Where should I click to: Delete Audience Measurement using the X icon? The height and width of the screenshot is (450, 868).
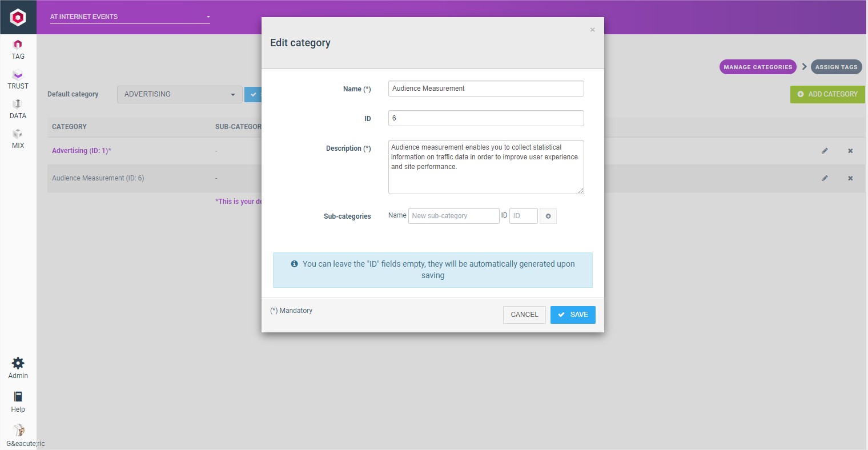pos(850,178)
